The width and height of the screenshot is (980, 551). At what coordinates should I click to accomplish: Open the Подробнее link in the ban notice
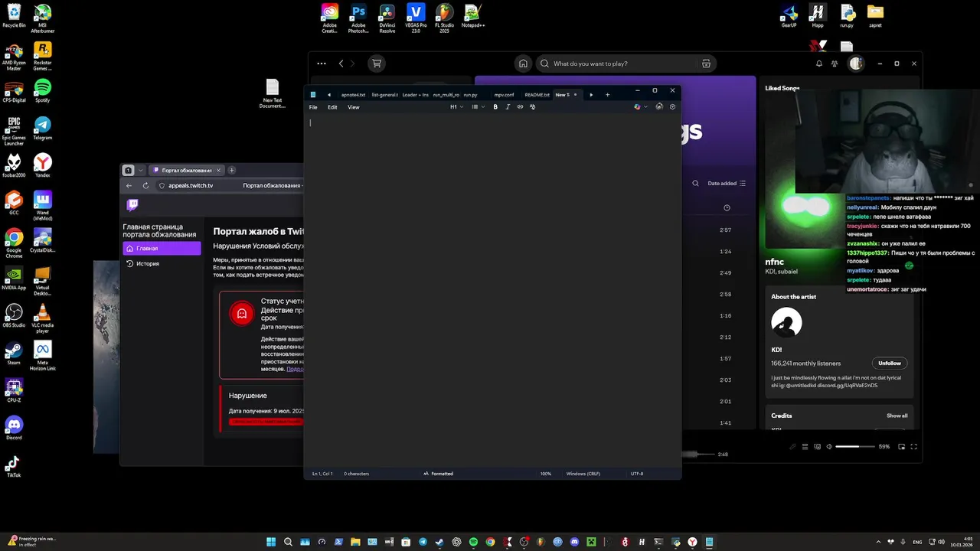pyautogui.click(x=295, y=369)
